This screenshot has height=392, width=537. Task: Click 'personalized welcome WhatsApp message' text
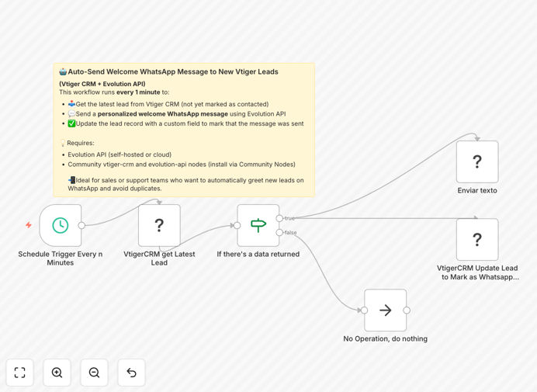163,114
